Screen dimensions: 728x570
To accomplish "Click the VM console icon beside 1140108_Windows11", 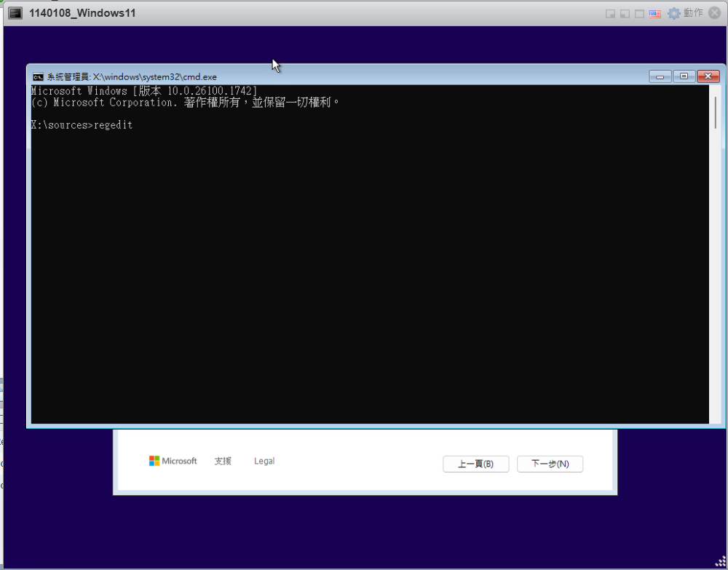I will [15, 13].
